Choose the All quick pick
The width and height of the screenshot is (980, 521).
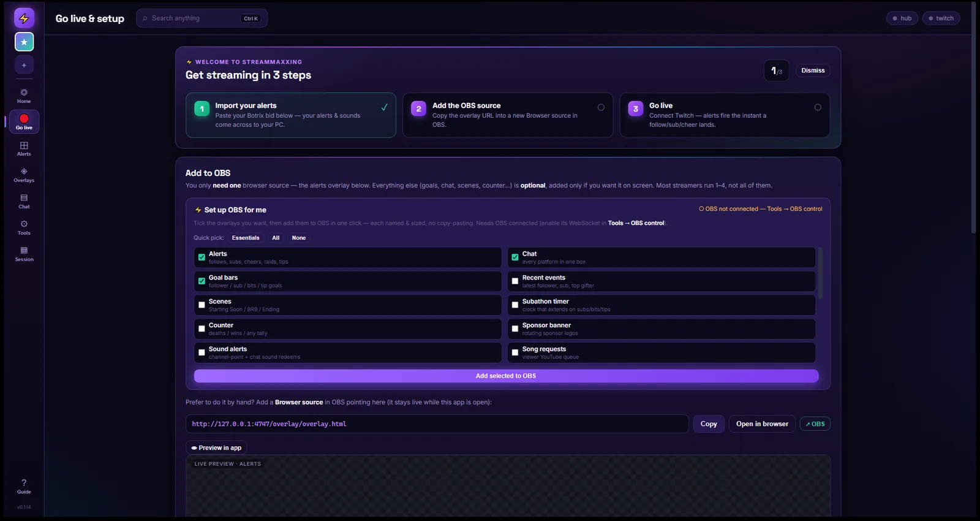click(x=276, y=238)
